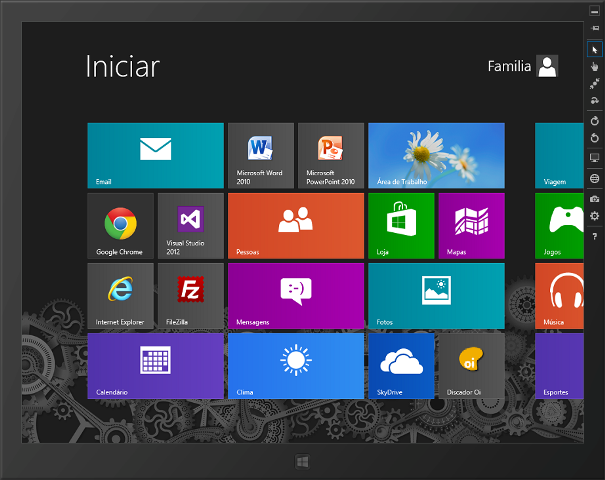Open the SkyDrive tile
This screenshot has height=480, width=605.
pyautogui.click(x=401, y=366)
